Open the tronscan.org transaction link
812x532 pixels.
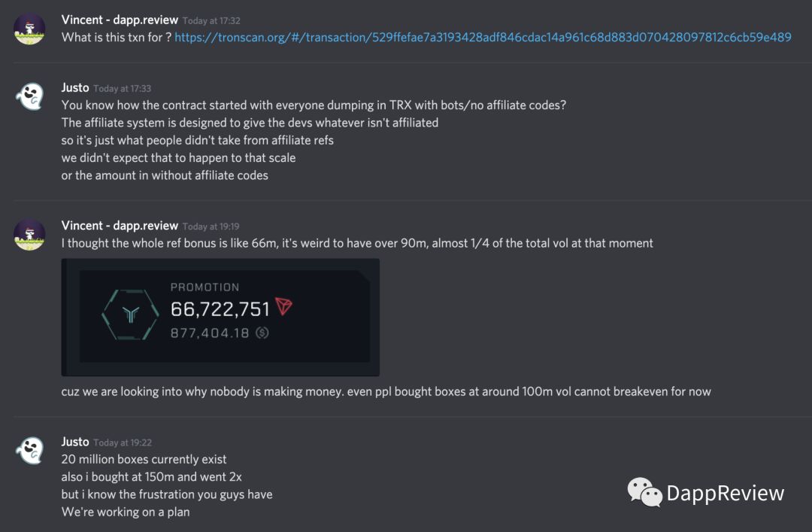click(483, 38)
